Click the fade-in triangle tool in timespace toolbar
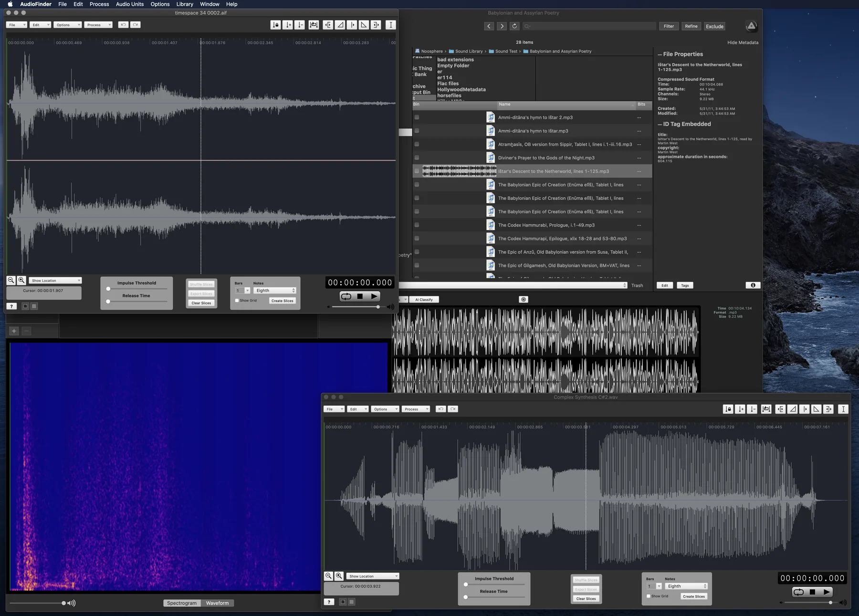This screenshot has height=616, width=859. [x=340, y=25]
